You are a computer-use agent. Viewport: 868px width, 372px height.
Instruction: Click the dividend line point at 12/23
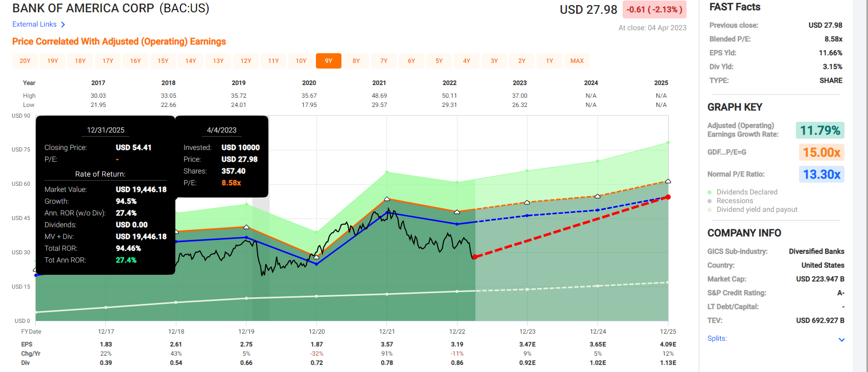click(528, 289)
